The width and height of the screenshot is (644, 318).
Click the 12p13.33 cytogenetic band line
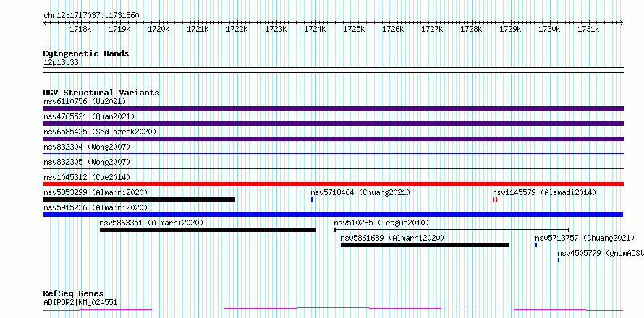[333, 70]
